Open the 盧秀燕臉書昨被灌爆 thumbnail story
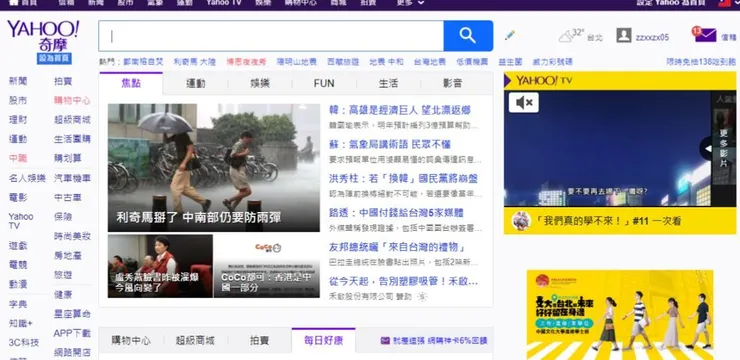740x360 pixels. (x=160, y=266)
